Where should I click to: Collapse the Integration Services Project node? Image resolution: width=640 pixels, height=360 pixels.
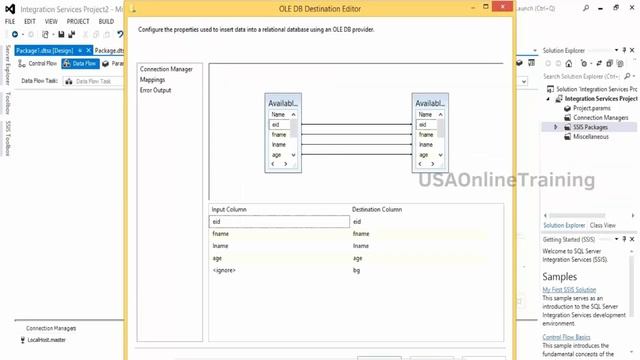click(x=548, y=99)
